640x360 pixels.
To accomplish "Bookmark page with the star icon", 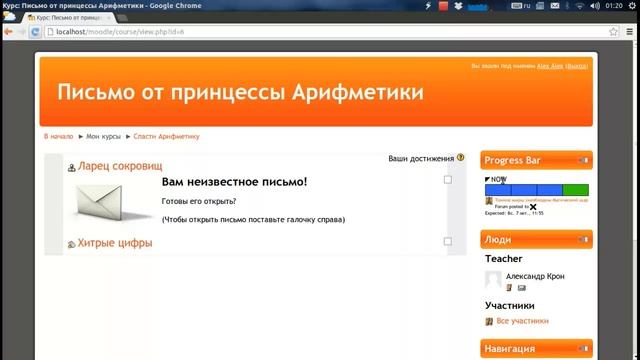I will 613,31.
